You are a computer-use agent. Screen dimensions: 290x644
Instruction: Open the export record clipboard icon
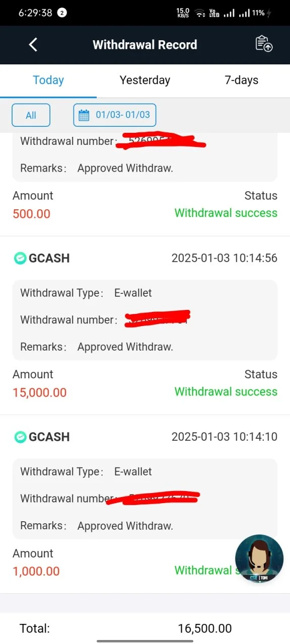click(264, 44)
